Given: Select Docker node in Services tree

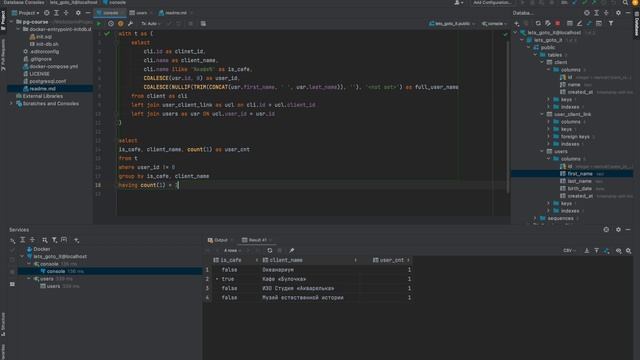Looking at the screenshot, I should [38, 249].
